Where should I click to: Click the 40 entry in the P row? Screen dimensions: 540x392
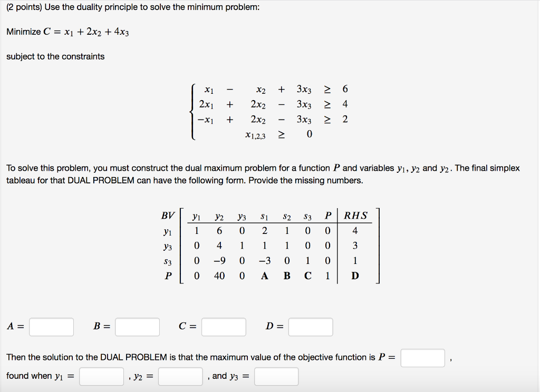(x=219, y=275)
